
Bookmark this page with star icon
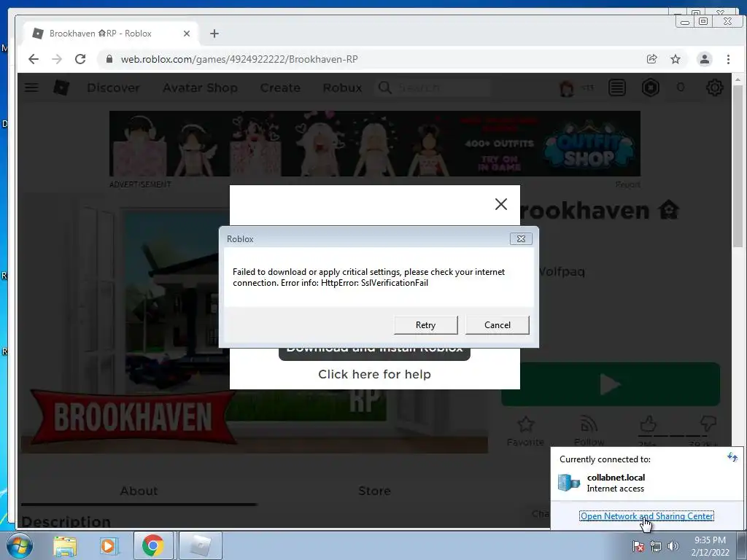point(676,59)
